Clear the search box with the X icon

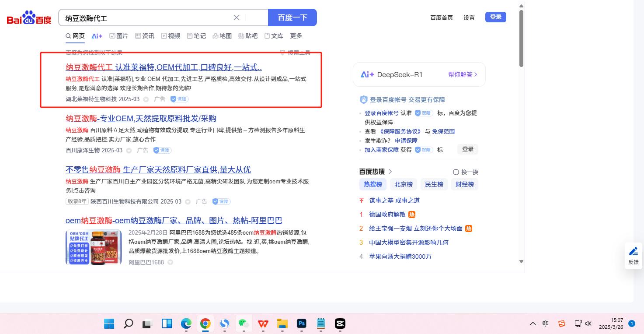pos(237,18)
